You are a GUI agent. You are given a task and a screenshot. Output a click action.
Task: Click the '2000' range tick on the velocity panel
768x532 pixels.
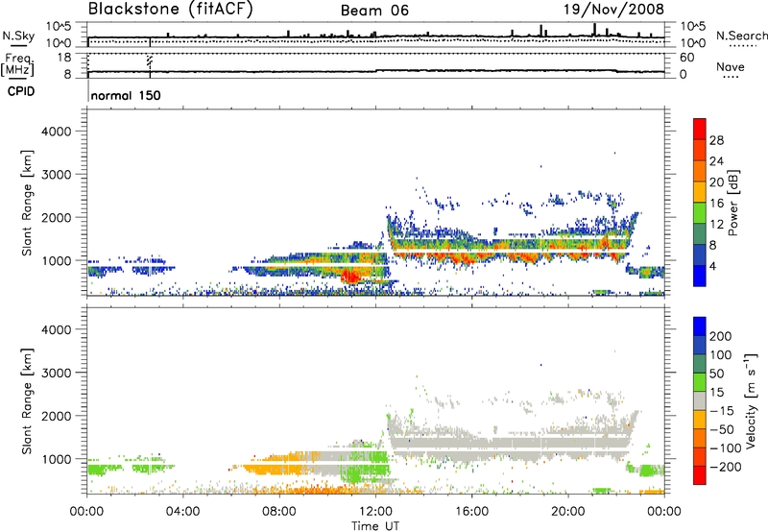[x=57, y=416]
